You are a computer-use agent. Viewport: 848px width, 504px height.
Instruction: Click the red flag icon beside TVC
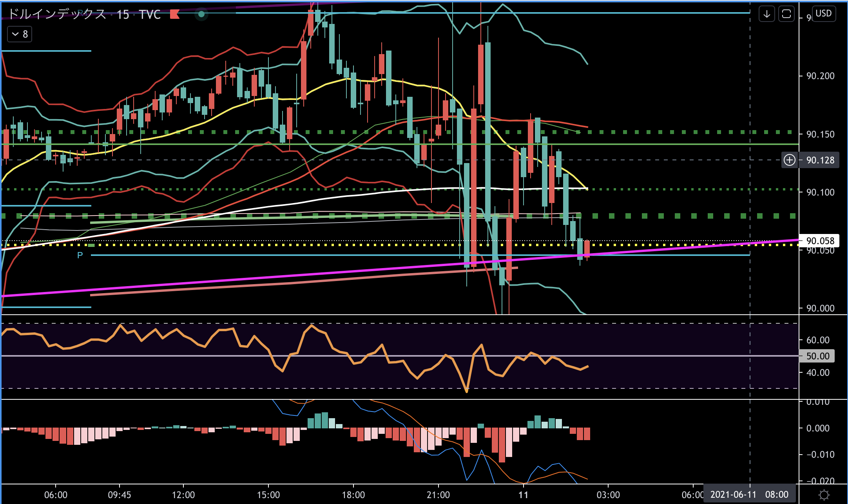[175, 15]
